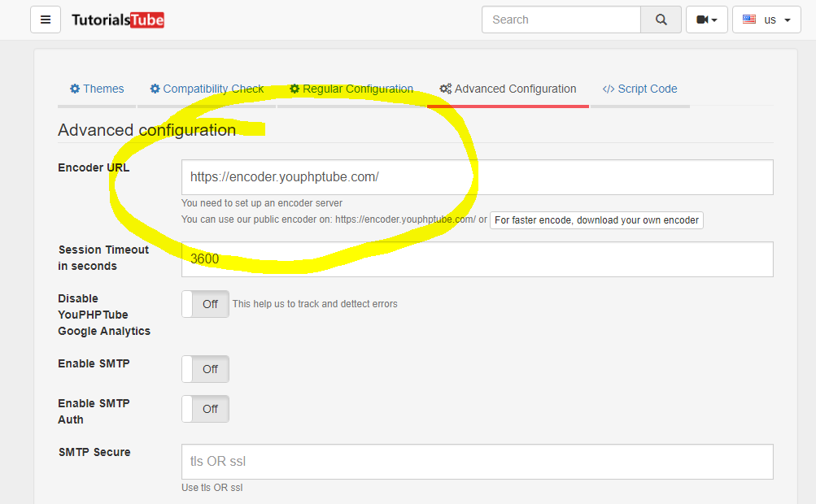Click inside the Search field

tap(561, 20)
